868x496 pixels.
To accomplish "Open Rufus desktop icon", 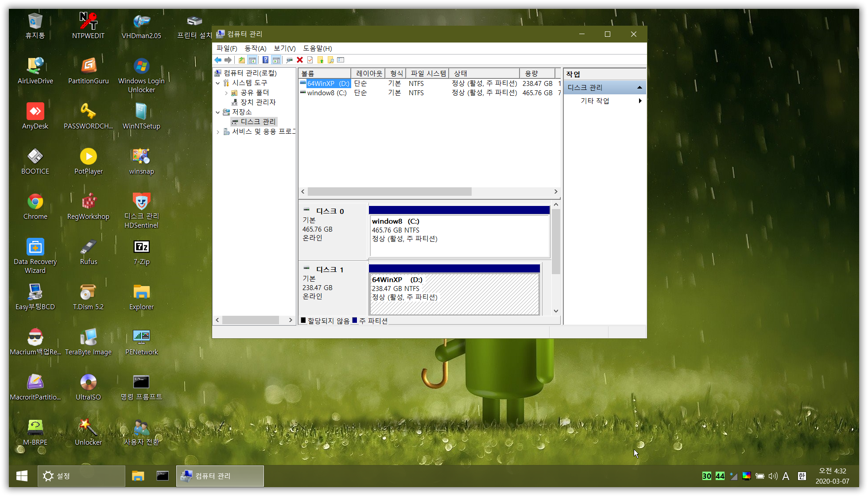I will coord(88,252).
